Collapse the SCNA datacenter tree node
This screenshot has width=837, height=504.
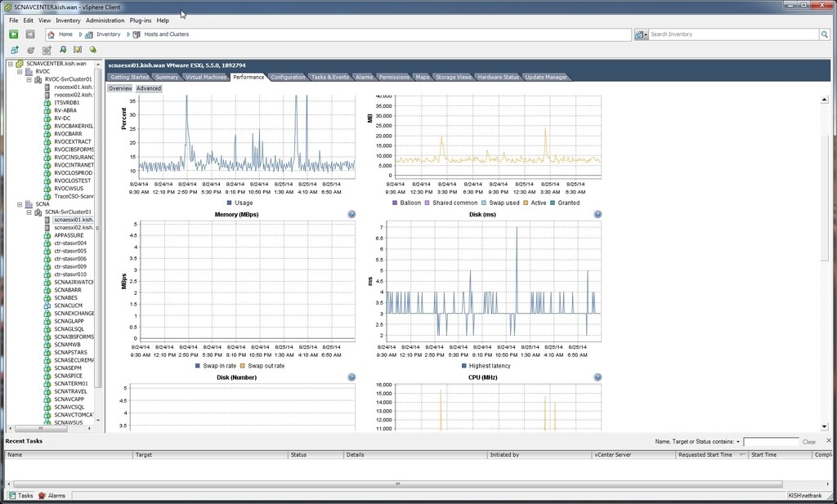[20, 203]
